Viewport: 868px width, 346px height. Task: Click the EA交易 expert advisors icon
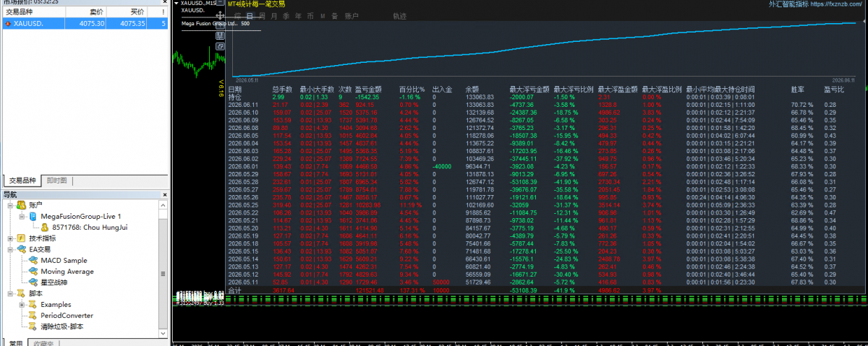click(x=22, y=249)
